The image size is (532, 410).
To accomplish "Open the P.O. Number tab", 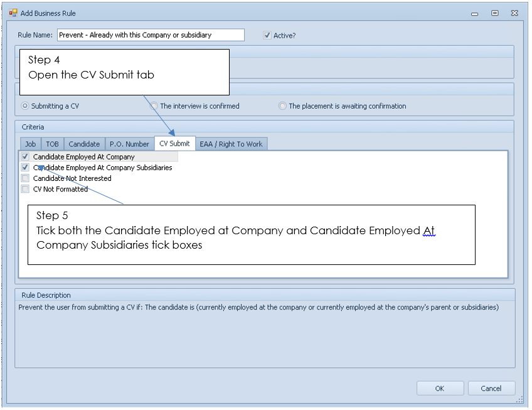I will click(129, 144).
